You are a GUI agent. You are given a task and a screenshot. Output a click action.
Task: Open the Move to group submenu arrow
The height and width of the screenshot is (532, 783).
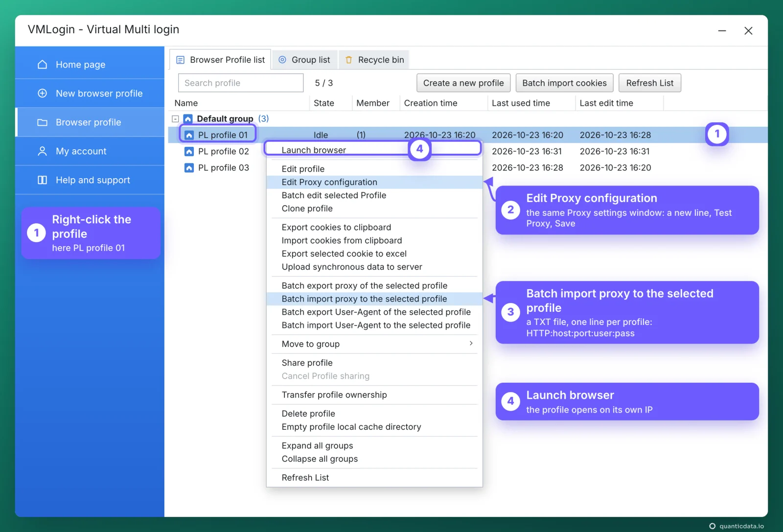pos(471,344)
